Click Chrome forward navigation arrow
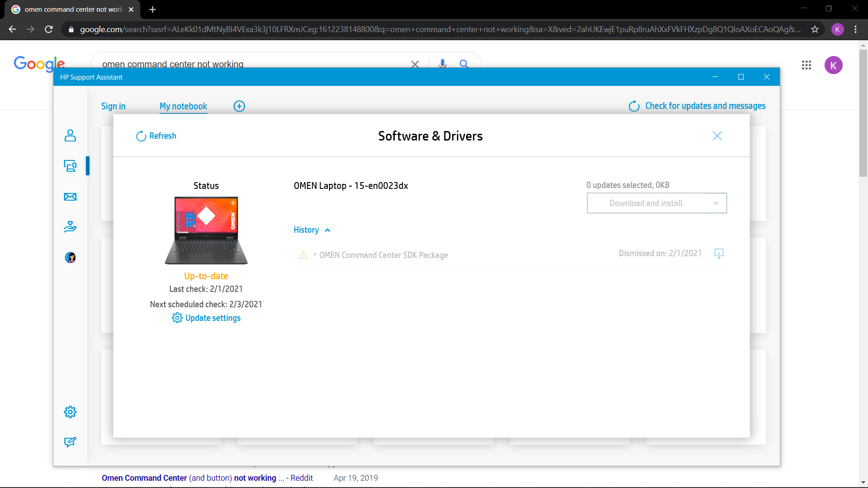This screenshot has width=868, height=488. click(30, 29)
